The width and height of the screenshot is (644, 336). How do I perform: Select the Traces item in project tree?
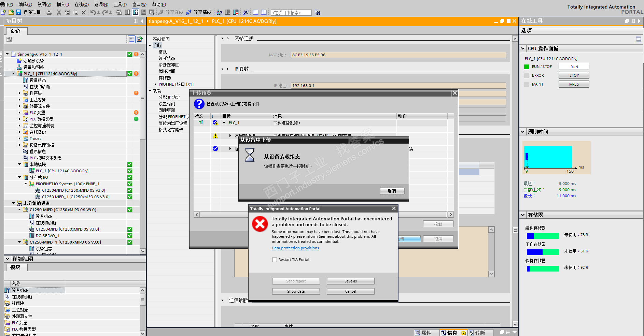coord(36,138)
